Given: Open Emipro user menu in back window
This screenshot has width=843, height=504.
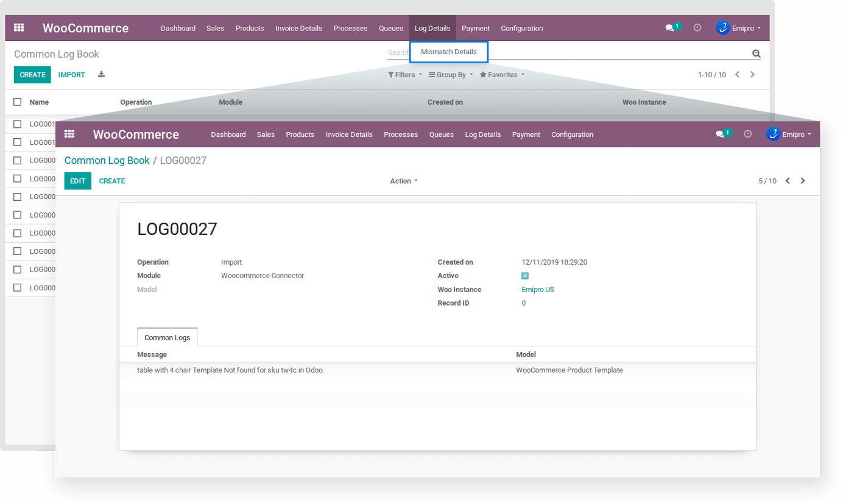Looking at the screenshot, I should click(x=746, y=28).
